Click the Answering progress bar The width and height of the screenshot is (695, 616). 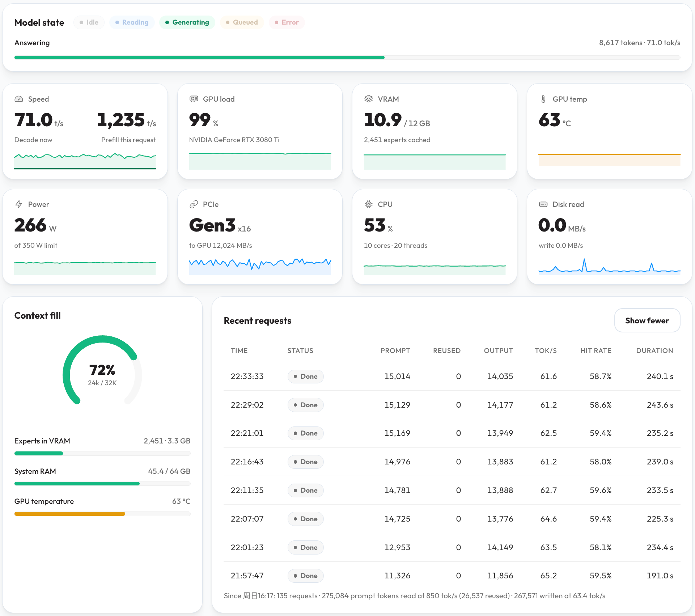click(x=347, y=58)
